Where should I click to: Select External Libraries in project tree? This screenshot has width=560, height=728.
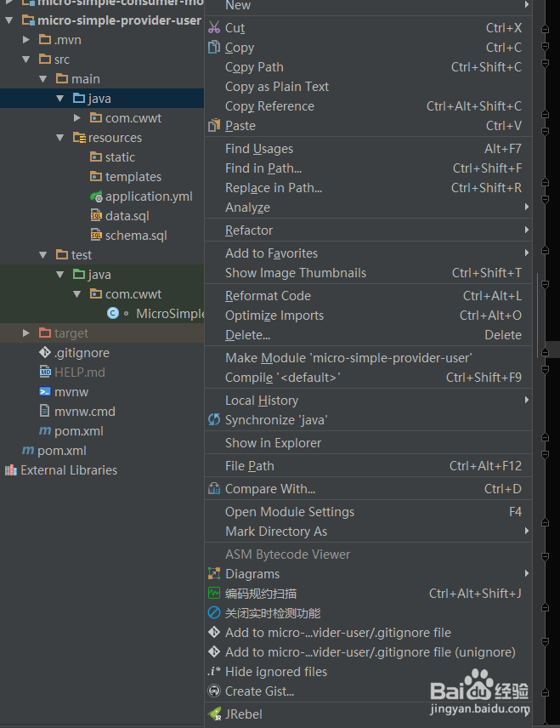click(68, 470)
